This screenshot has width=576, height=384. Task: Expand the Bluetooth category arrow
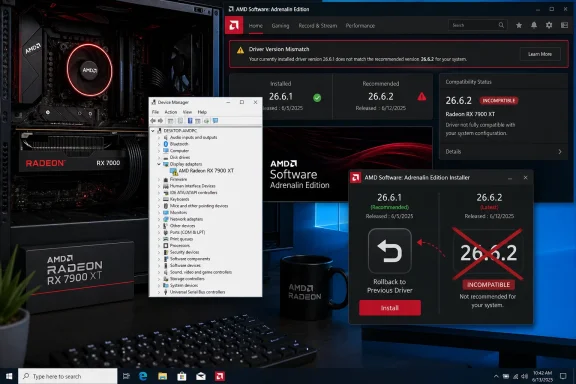click(159, 144)
